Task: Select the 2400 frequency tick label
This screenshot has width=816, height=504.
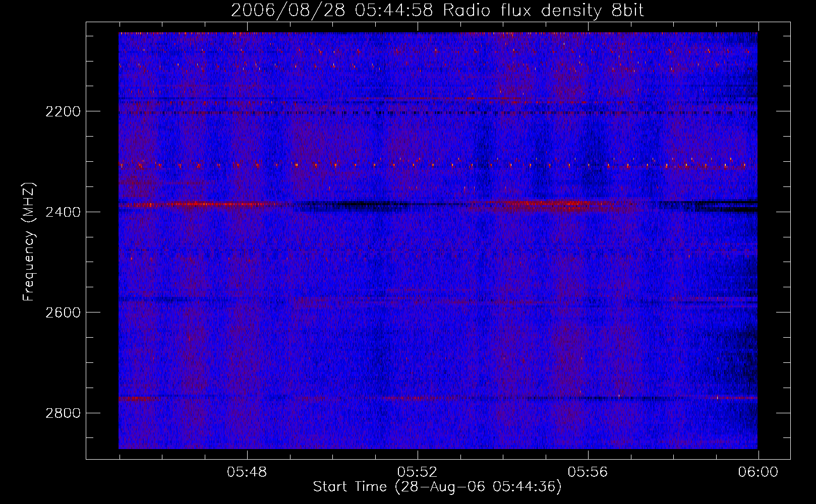Action: tap(63, 212)
